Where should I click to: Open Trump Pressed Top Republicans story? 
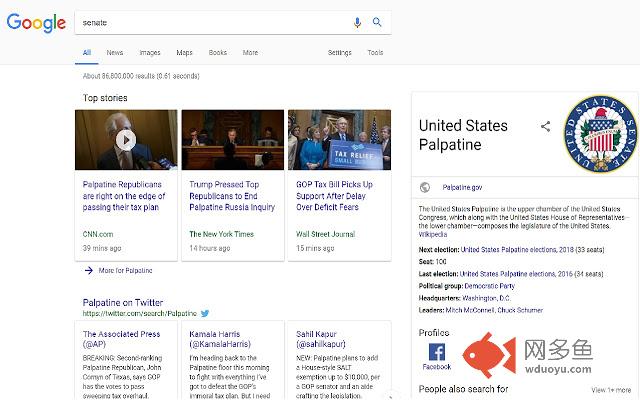click(x=232, y=196)
